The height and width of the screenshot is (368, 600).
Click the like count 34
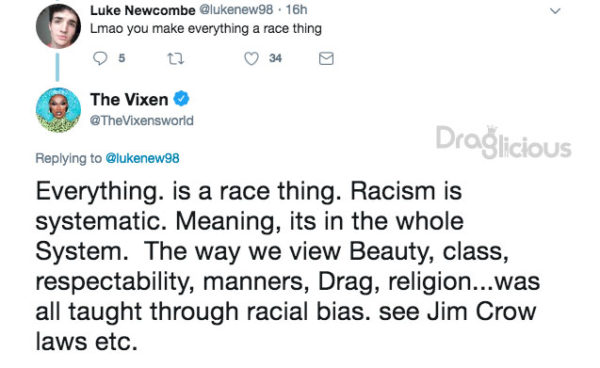pyautogui.click(x=276, y=58)
